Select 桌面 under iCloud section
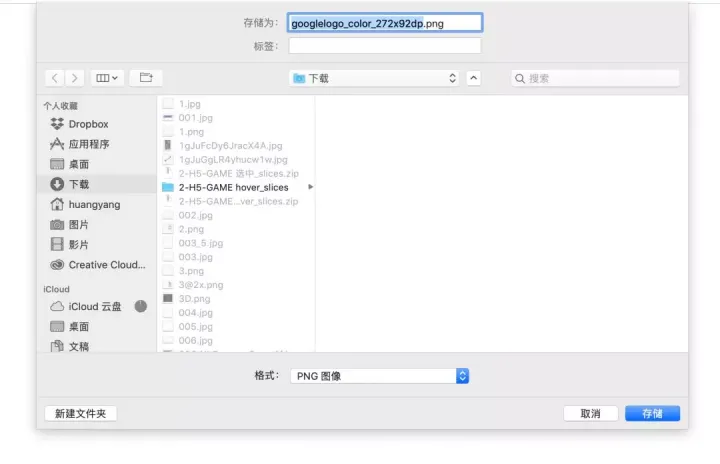This screenshot has width=720, height=464. click(97, 327)
